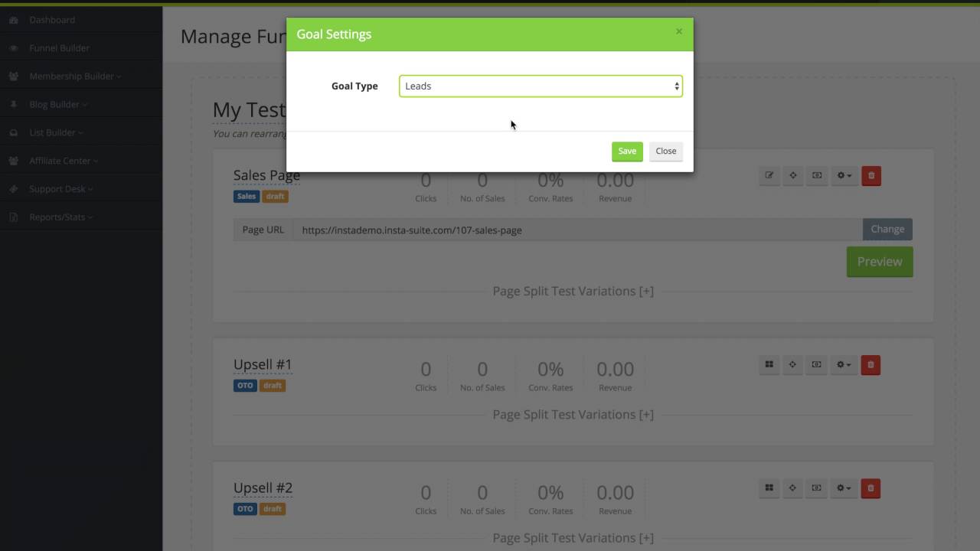Image resolution: width=980 pixels, height=551 pixels.
Task: Click the Goal Type label
Action: 354,86
